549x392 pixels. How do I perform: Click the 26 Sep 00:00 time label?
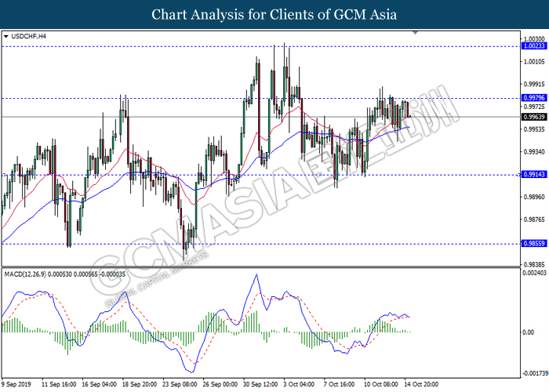pyautogui.click(x=220, y=384)
